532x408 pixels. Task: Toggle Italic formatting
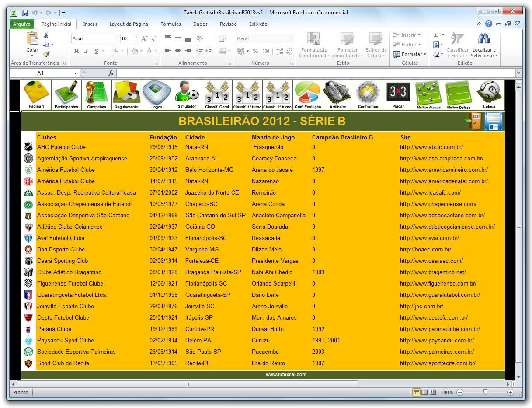[86, 51]
